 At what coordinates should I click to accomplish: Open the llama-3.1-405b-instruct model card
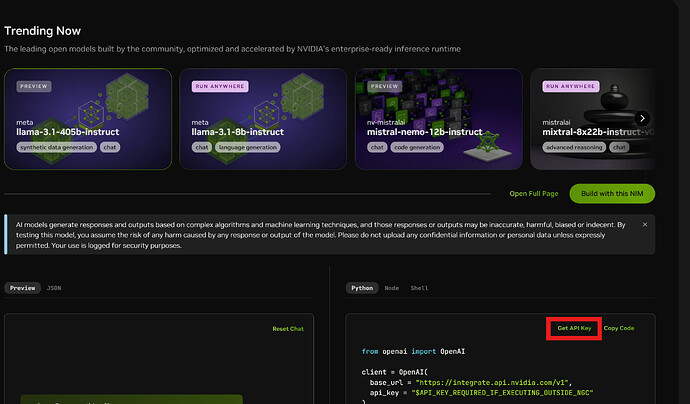88,119
